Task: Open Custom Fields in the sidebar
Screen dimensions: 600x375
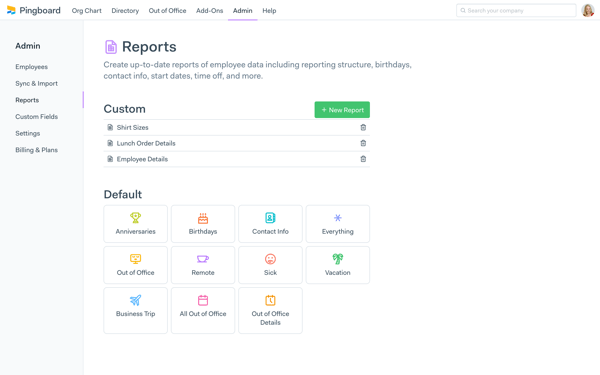Action: coord(36,117)
